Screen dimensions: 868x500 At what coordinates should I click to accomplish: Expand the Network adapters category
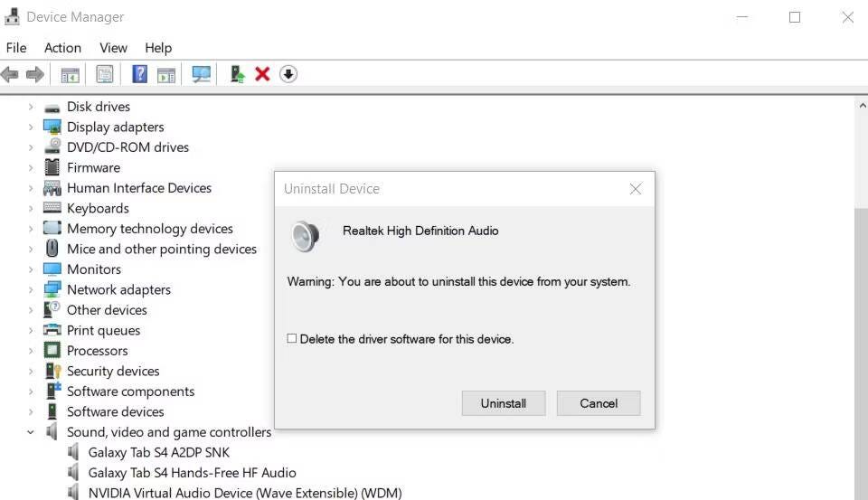(x=31, y=289)
